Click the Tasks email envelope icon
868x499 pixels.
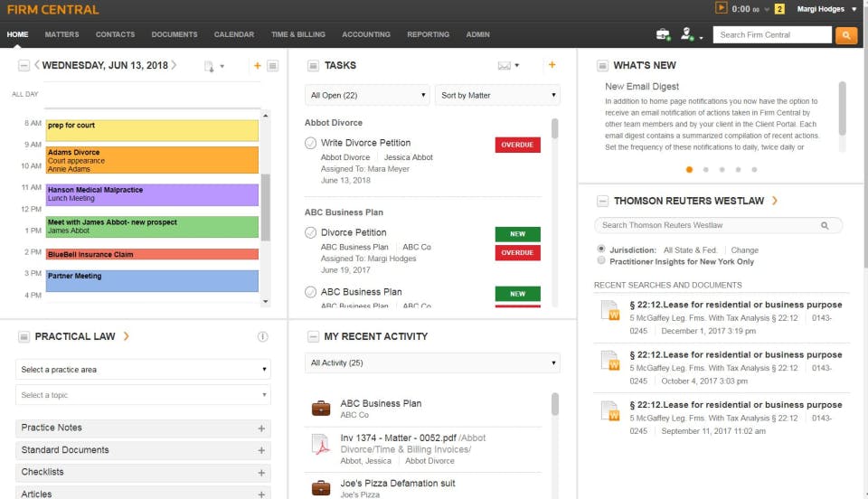pos(505,66)
